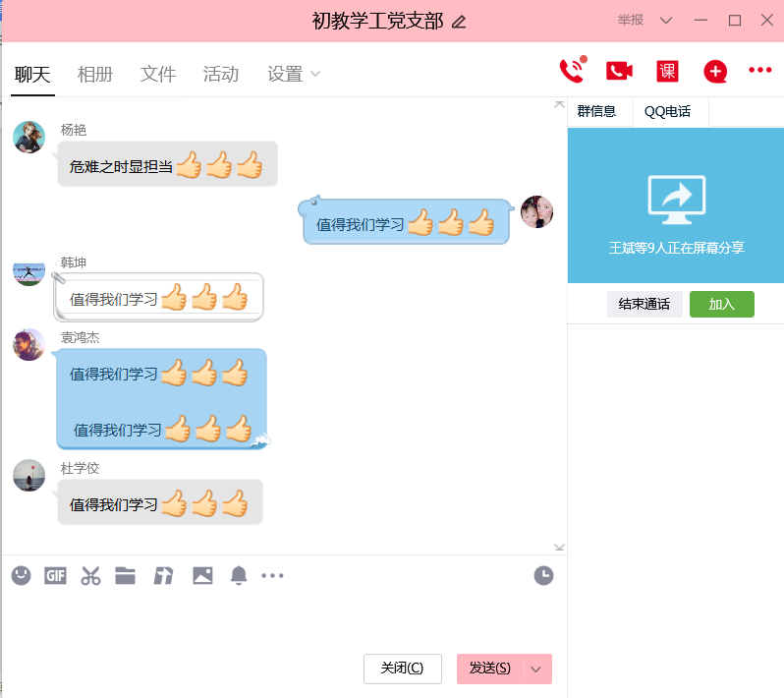Click group title 初教学工党支部
Image resolution: width=784 pixels, height=698 pixels.
(x=377, y=21)
